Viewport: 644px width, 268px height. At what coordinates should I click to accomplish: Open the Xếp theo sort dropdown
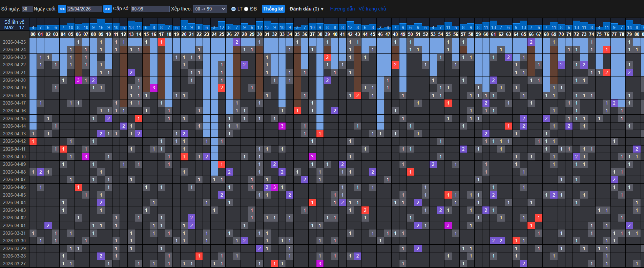[210, 9]
